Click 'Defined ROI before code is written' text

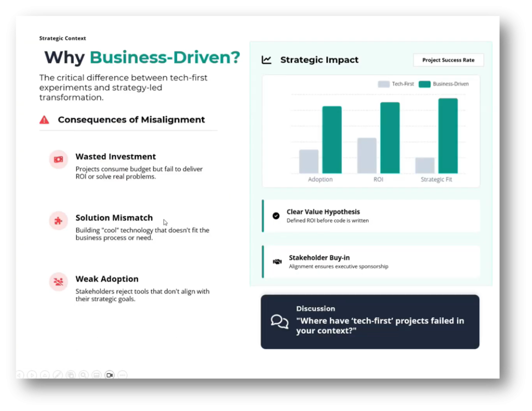[x=327, y=221]
